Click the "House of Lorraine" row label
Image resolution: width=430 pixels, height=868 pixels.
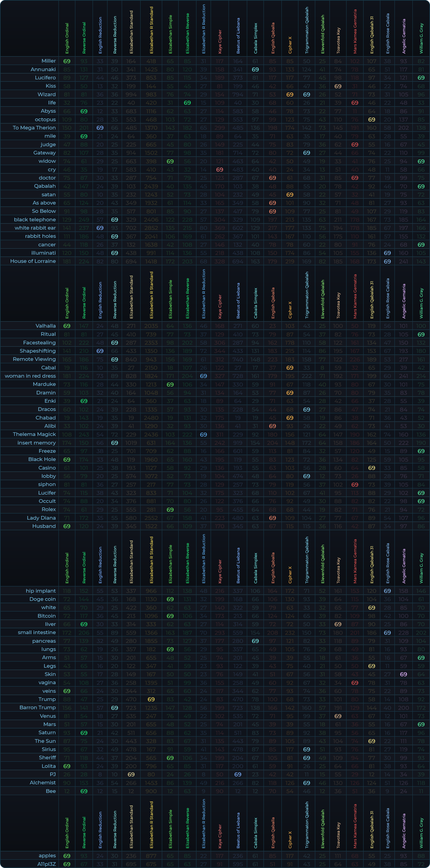pos(33,261)
